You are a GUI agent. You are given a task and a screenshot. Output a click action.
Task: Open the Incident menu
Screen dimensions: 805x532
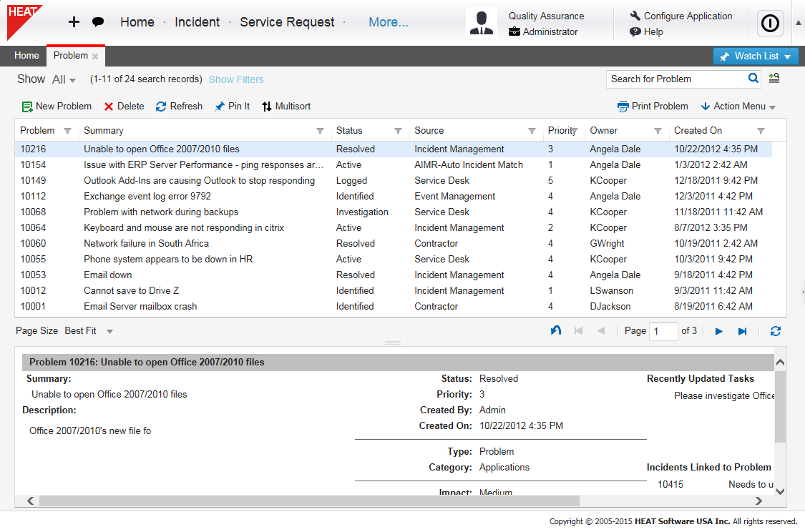click(x=197, y=22)
